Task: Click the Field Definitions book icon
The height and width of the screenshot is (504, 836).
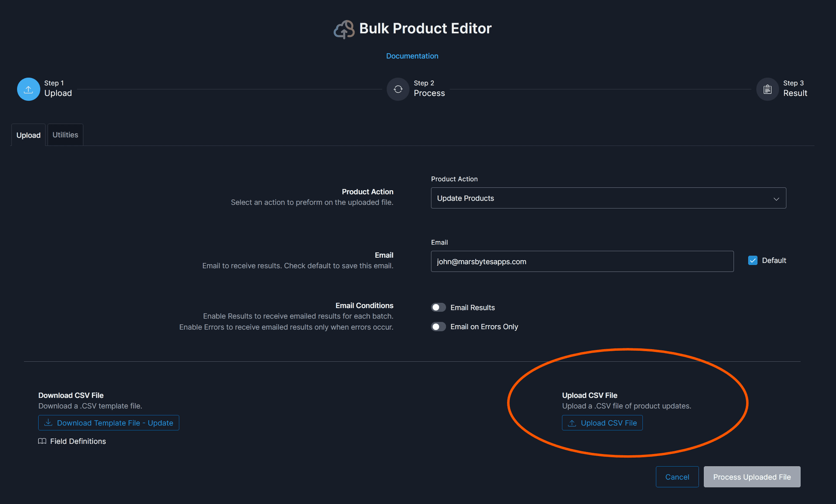Action: [x=42, y=441]
